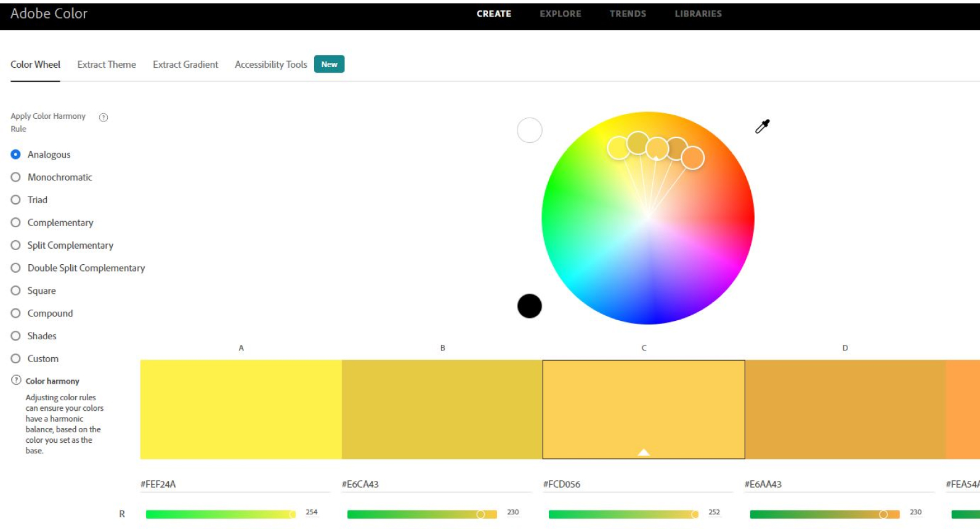Click column label D above the swatches
This screenshot has width=980, height=529.
coord(845,348)
